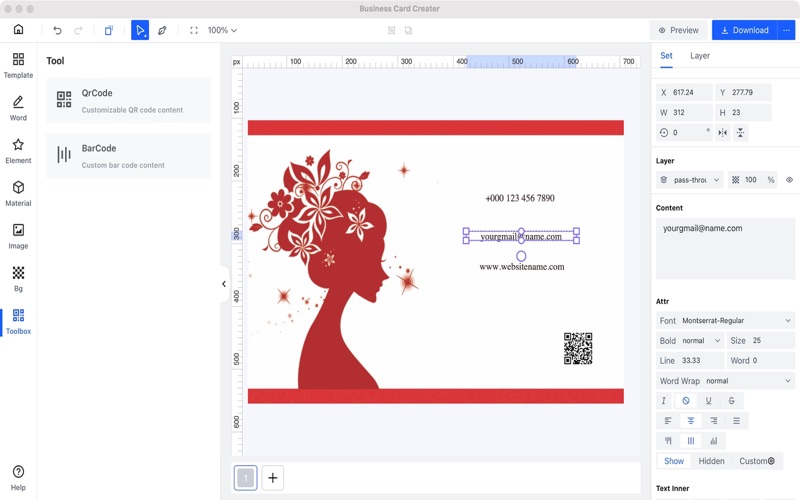Click the Home icon in toolbar
The image size is (800, 500).
click(18, 30)
